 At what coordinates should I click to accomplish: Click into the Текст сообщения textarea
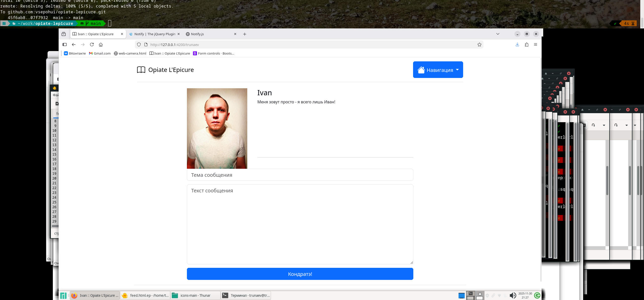pos(300,224)
